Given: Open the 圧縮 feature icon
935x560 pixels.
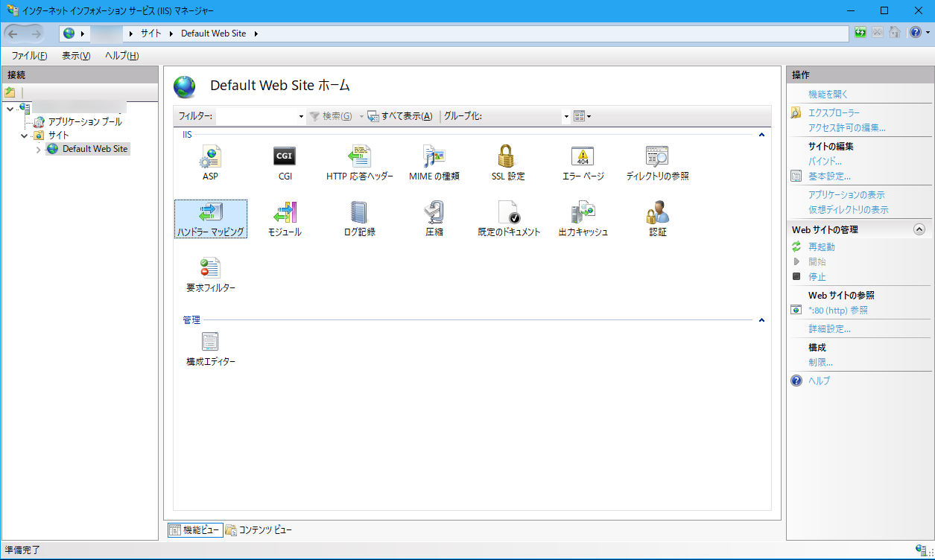Looking at the screenshot, I should [433, 217].
